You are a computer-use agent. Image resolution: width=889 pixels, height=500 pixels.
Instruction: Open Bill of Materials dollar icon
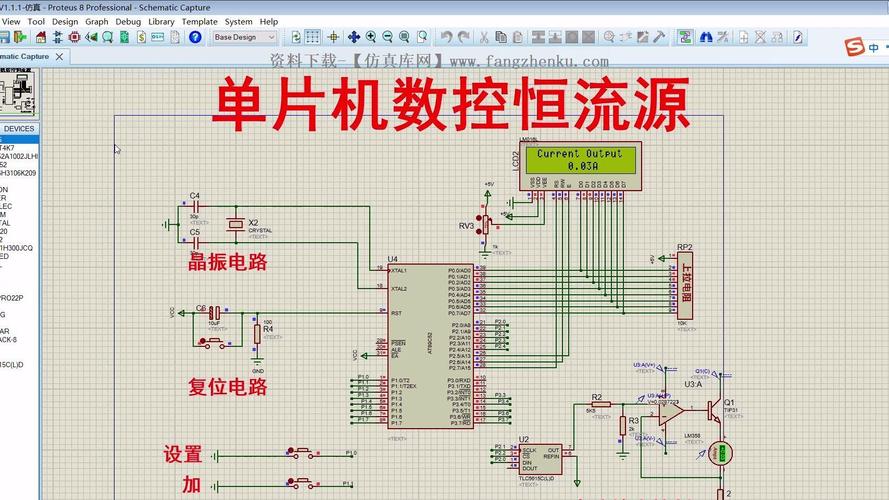pos(141,37)
